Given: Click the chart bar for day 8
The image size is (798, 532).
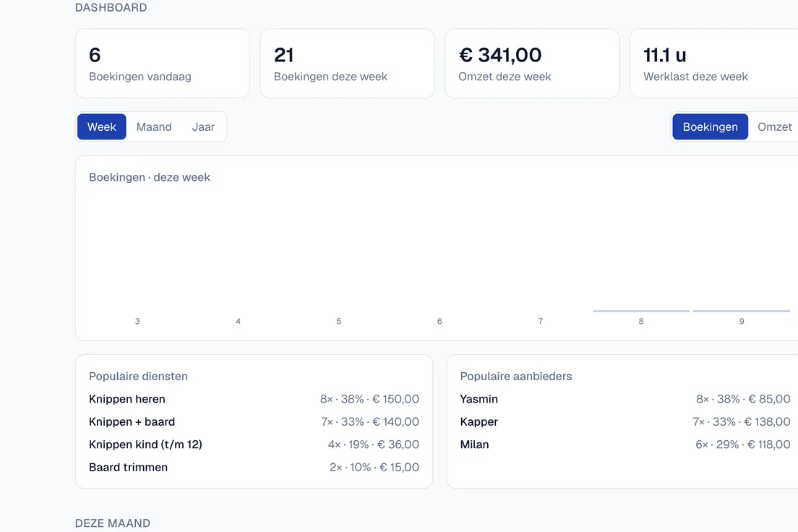Looking at the screenshot, I should [641, 311].
